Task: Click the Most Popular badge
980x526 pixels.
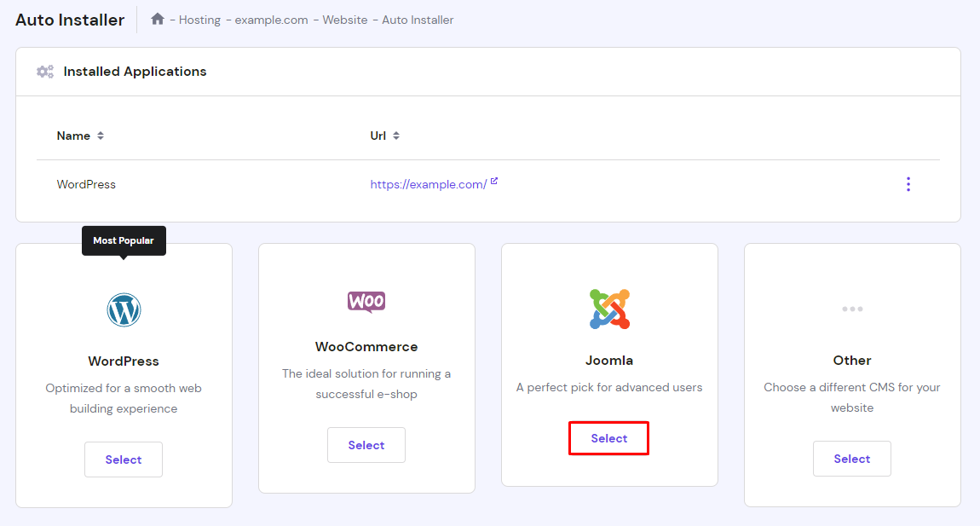Action: point(124,240)
